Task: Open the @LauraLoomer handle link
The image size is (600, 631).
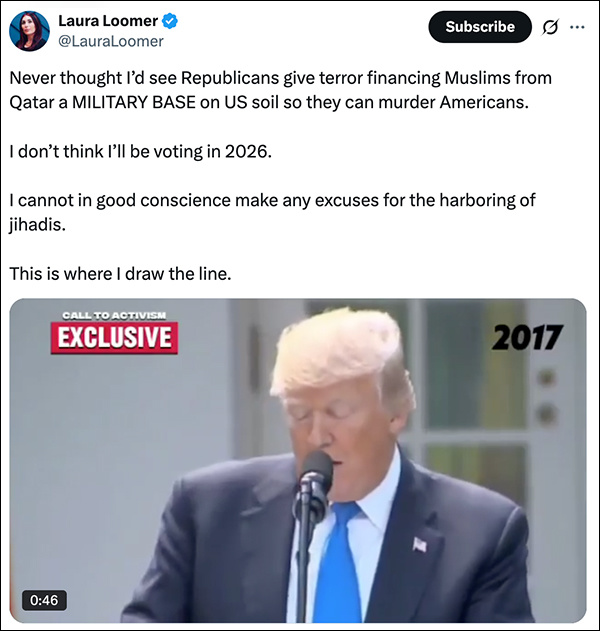Action: pos(111,41)
